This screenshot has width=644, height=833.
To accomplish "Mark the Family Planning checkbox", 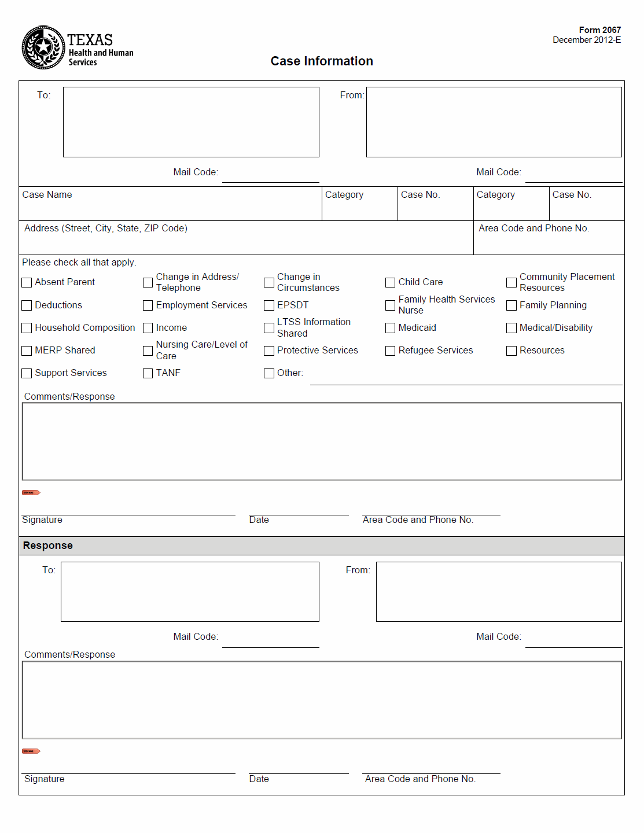I will coord(511,305).
